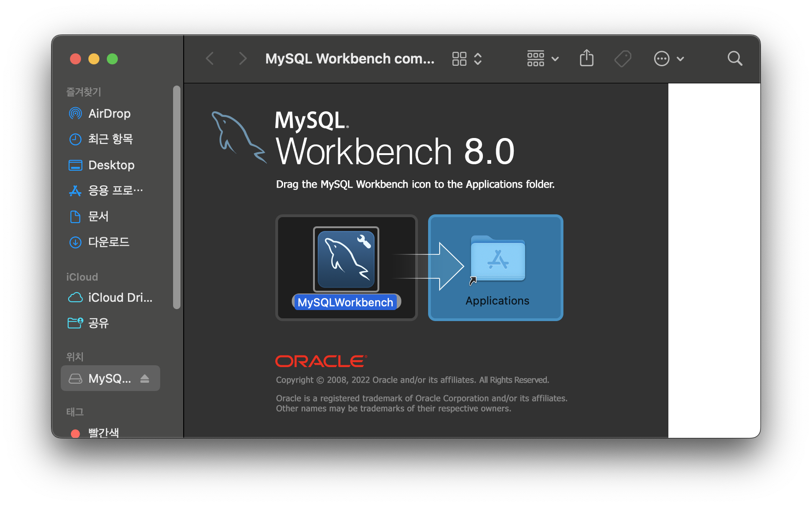
Task: Maximize the window with the green button
Action: (x=112, y=59)
